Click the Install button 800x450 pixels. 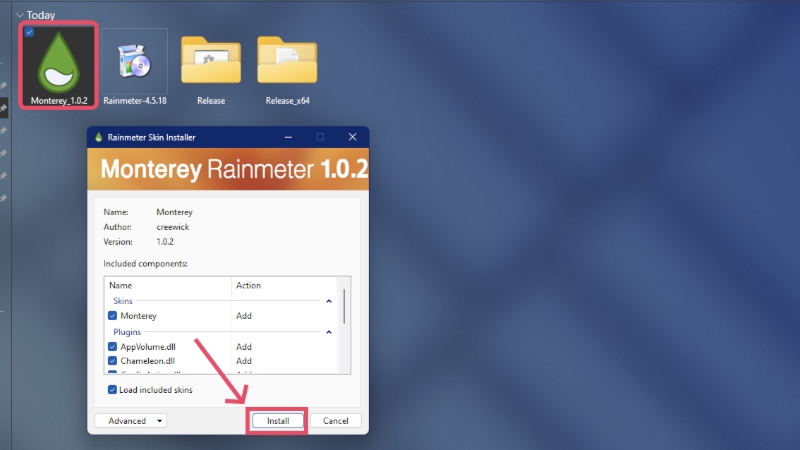[x=278, y=421]
